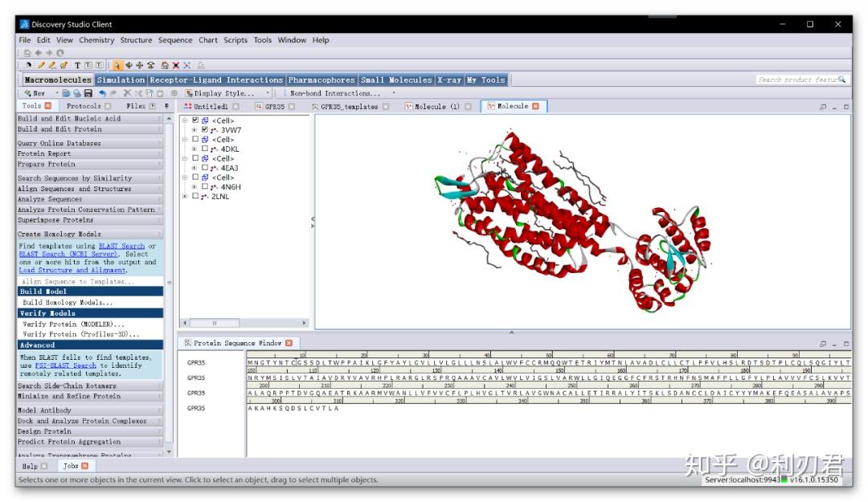
Task: Close the Molecule tab with red X
Action: pos(535,106)
